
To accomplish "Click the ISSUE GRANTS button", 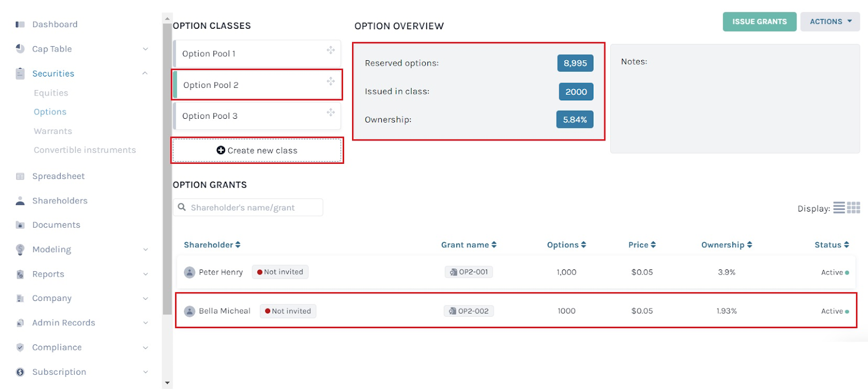I will 759,22.
